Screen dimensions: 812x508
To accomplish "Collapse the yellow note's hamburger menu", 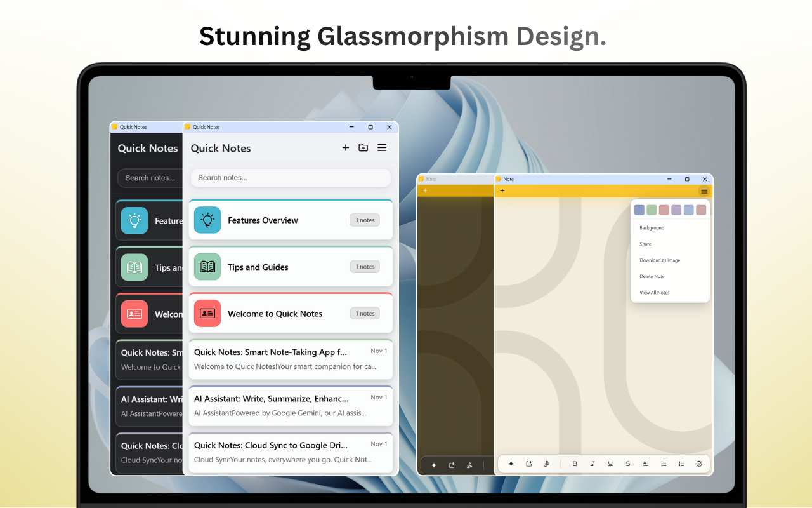I will [704, 191].
